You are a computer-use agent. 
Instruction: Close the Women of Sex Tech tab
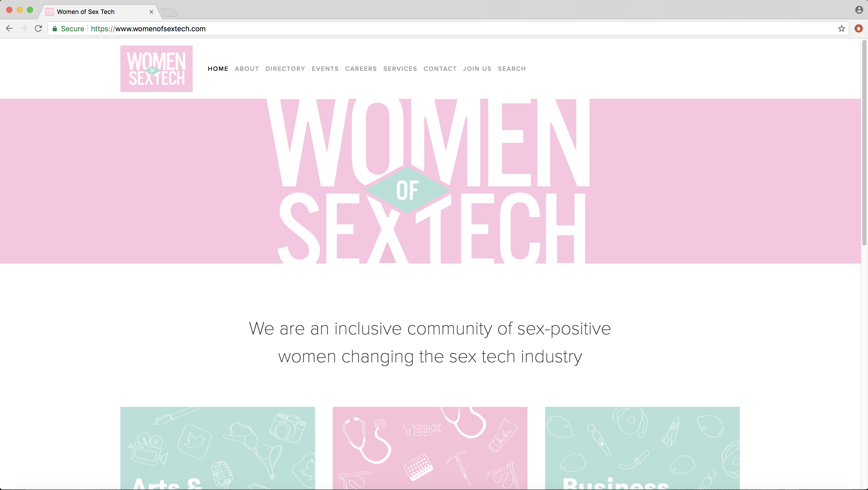[x=151, y=12]
